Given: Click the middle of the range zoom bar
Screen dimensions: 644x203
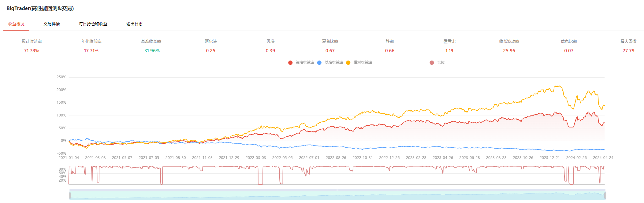Looking at the screenshot, I should [337, 195].
